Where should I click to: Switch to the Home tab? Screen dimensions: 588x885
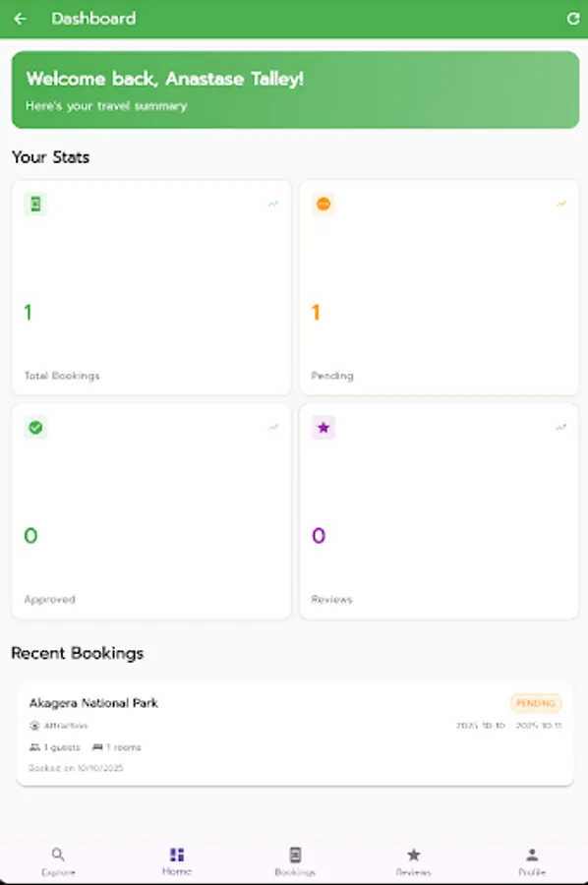point(177,855)
